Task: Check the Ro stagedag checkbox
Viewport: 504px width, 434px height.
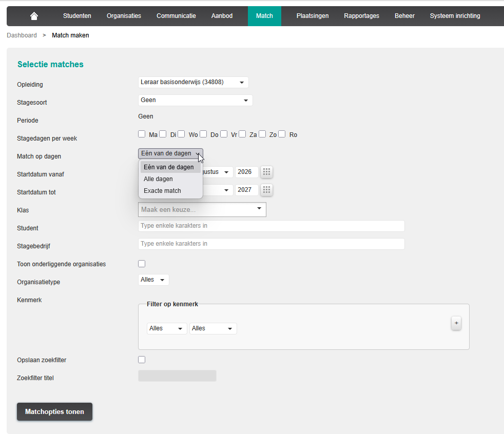Action: click(282, 134)
